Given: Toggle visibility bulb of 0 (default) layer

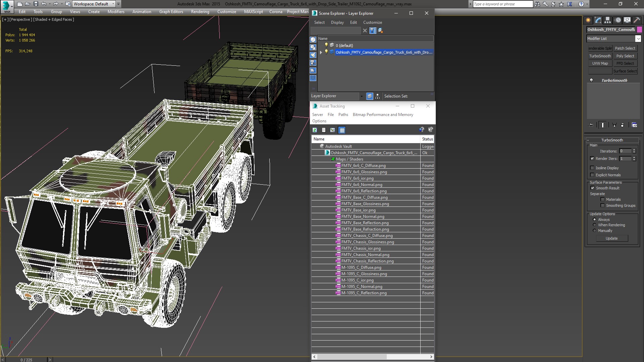Looking at the screenshot, I should (x=326, y=45).
